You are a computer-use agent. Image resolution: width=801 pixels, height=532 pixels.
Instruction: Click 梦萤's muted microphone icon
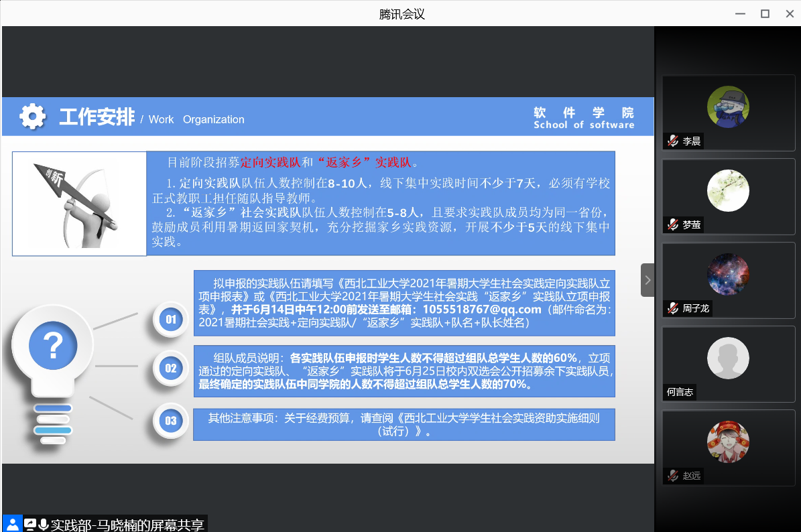pyautogui.click(x=673, y=225)
